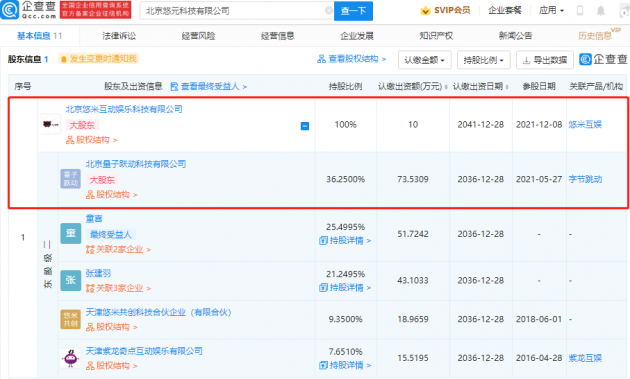Image resolution: width=630 pixels, height=379 pixels.
Task: Click the 持股比例 column header
Action: click(346, 86)
